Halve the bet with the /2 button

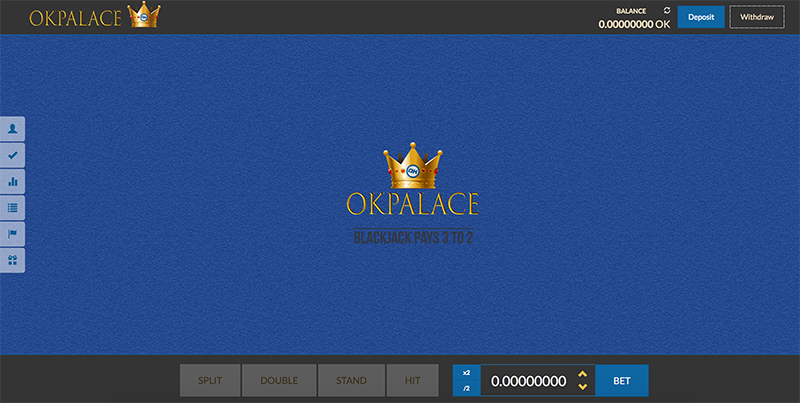tap(466, 389)
